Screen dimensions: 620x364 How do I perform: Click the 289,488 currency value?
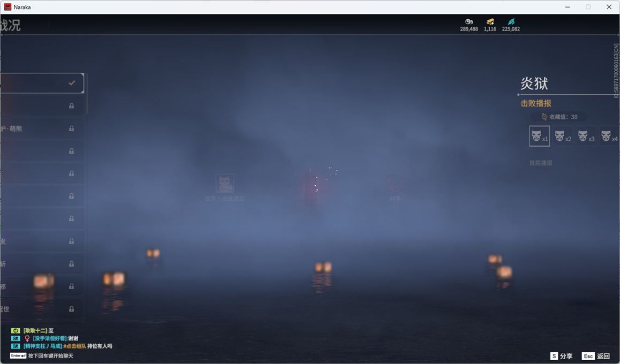click(x=469, y=29)
